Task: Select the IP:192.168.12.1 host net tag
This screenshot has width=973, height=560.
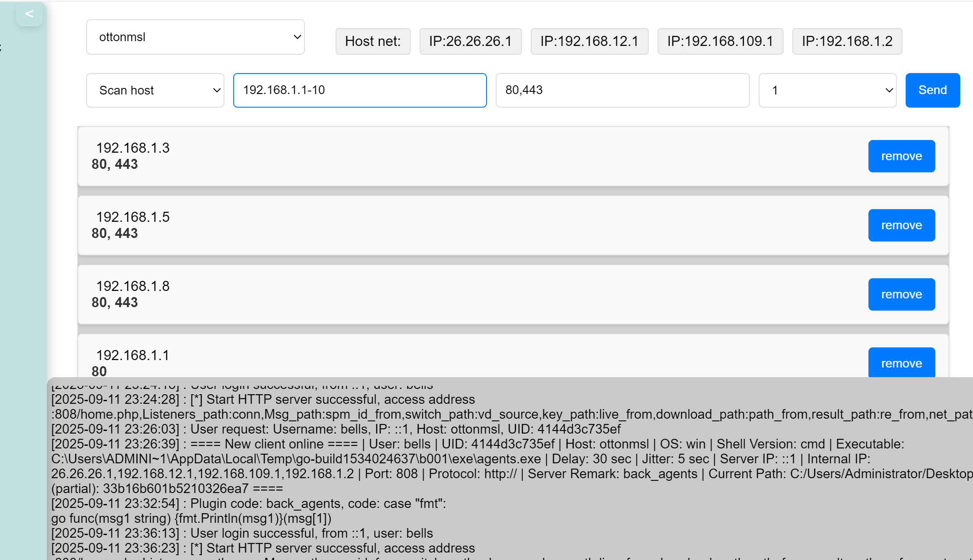Action: [589, 41]
